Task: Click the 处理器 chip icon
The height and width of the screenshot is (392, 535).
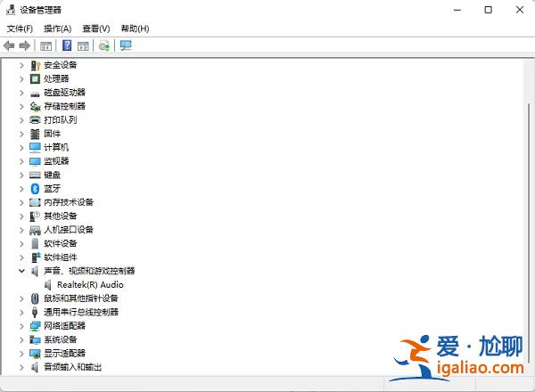Action: (x=35, y=79)
